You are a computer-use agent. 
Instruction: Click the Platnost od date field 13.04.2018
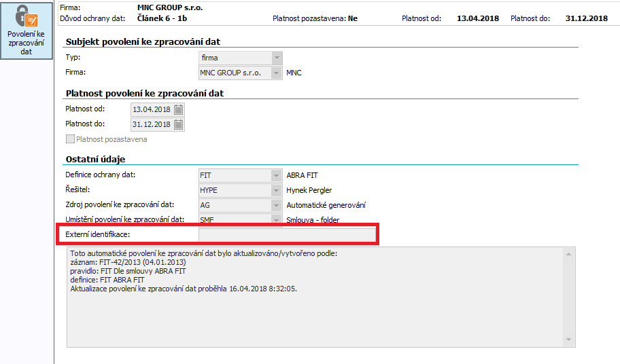(x=151, y=109)
